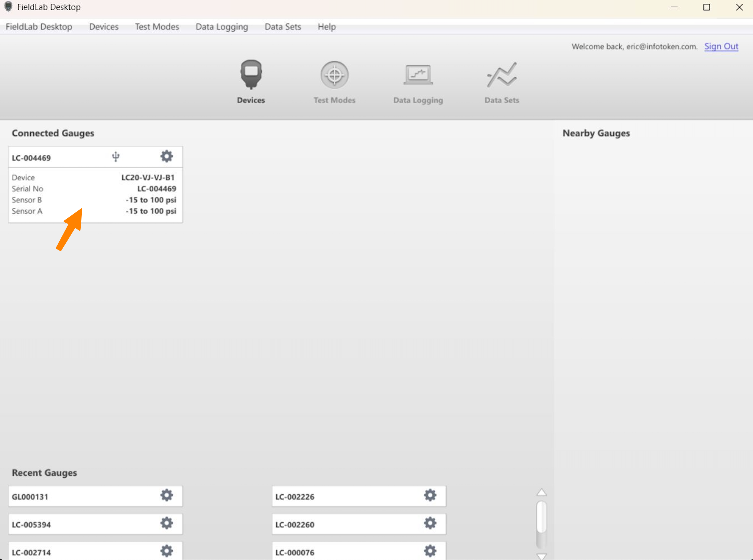The width and height of the screenshot is (753, 560).
Task: Click the Nearby Gauges heading
Action: pos(596,133)
